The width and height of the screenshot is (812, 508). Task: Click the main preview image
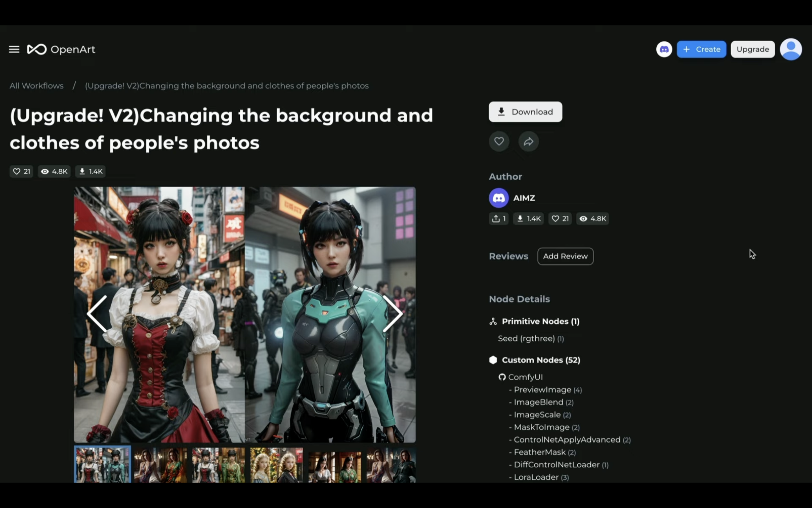[245, 314]
